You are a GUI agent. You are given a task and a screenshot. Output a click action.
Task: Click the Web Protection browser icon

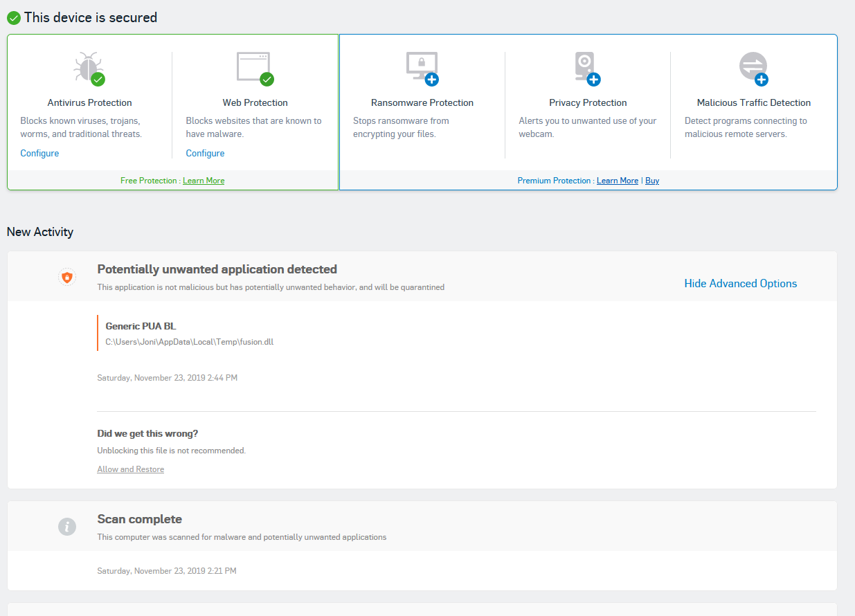coord(255,68)
